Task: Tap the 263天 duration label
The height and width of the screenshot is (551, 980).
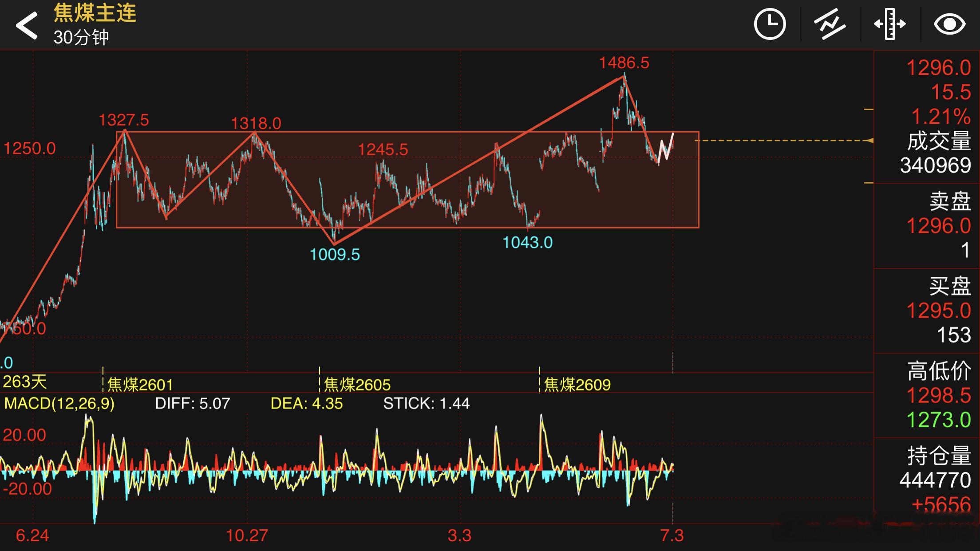Action: 25,382
